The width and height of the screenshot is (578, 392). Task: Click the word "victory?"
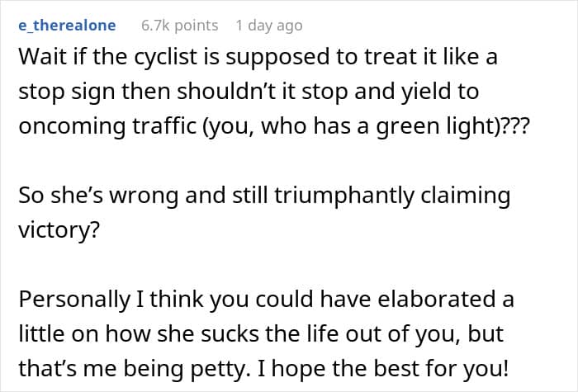point(59,227)
